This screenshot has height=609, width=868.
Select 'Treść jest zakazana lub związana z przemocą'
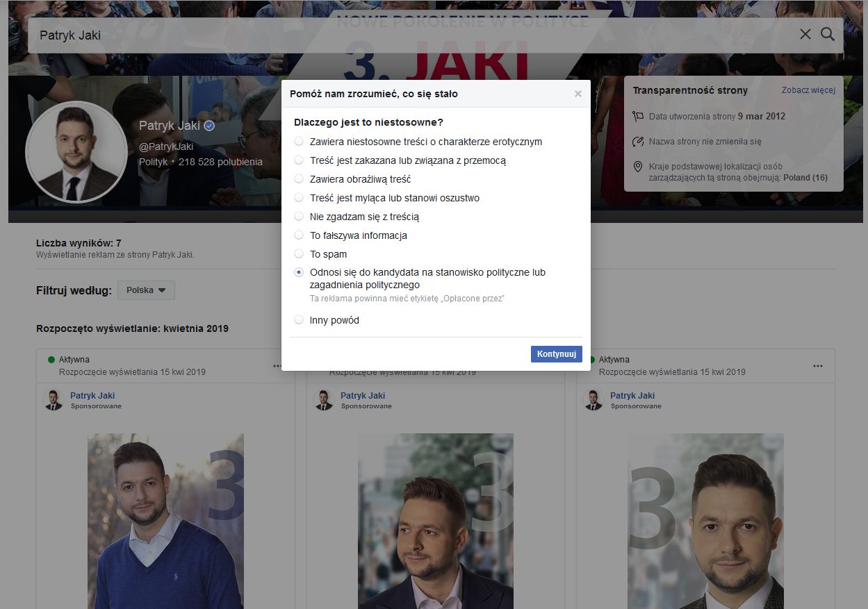(299, 160)
